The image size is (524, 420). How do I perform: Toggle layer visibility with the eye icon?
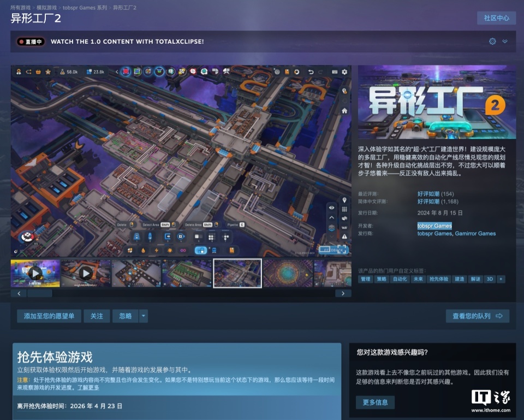coord(331,208)
